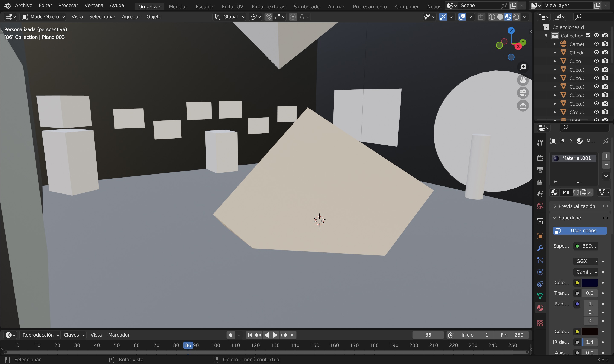614x364 pixels.
Task: Uncheck the Collection exclude checkbox
Action: click(588, 35)
